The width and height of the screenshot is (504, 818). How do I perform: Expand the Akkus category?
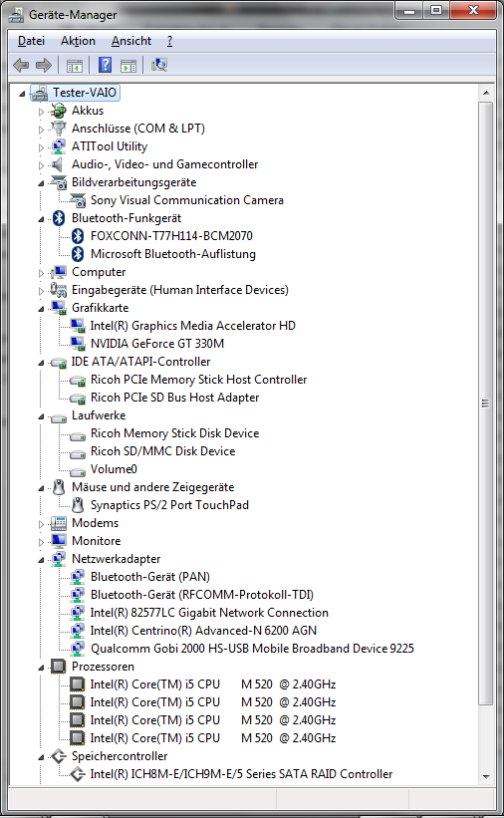tap(41, 112)
